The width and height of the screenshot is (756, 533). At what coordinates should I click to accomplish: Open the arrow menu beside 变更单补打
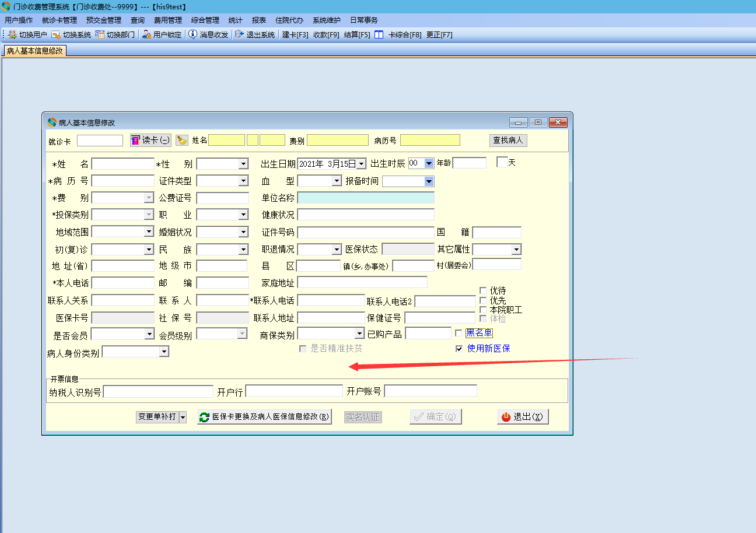pos(183,417)
